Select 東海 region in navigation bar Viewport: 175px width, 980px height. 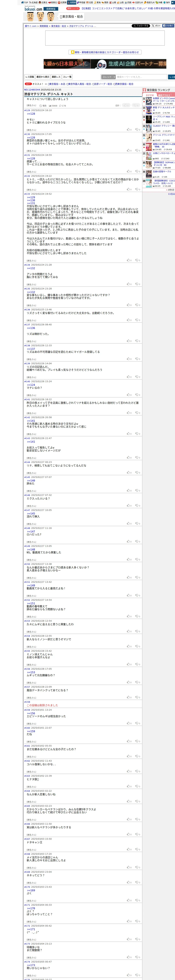coord(97,2)
